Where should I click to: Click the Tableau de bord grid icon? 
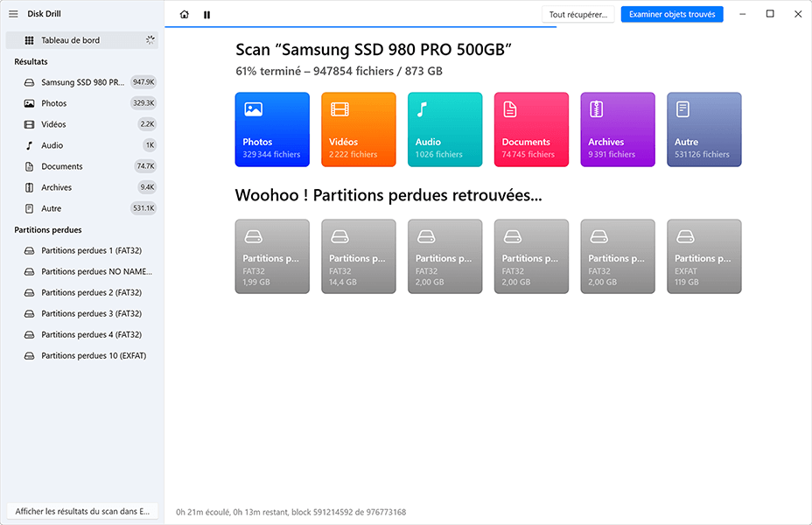pos(30,40)
